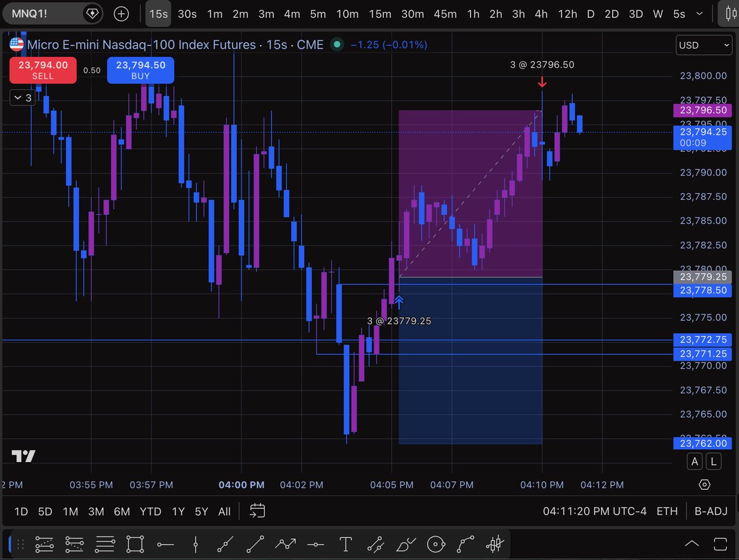Open chart settings hexagon icon
The image size is (739, 560).
pos(705,485)
